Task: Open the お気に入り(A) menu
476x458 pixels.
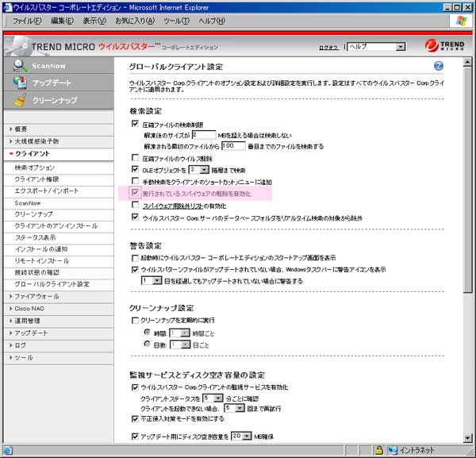Action: point(135,21)
